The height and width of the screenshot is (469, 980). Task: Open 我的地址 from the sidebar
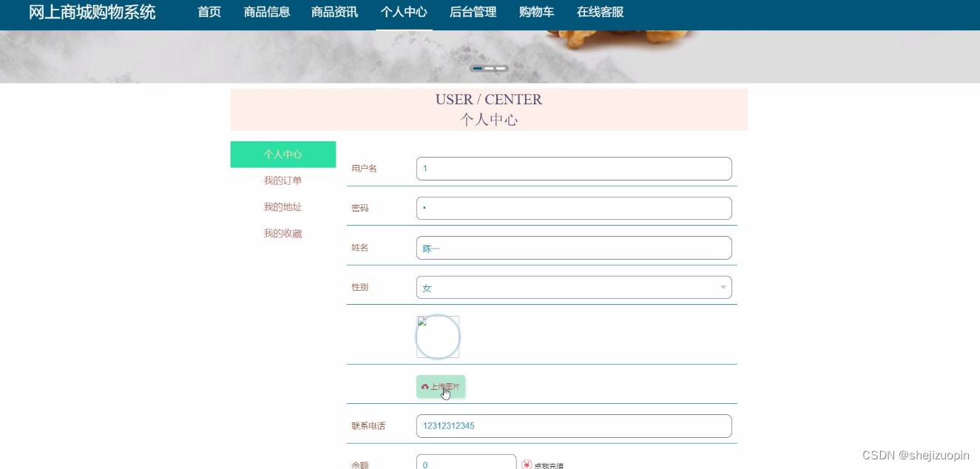pyautogui.click(x=283, y=206)
